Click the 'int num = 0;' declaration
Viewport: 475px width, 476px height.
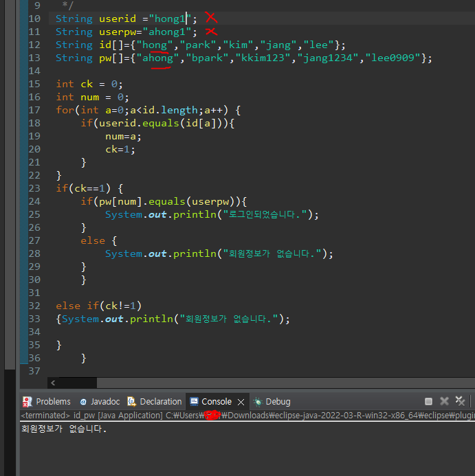click(92, 97)
